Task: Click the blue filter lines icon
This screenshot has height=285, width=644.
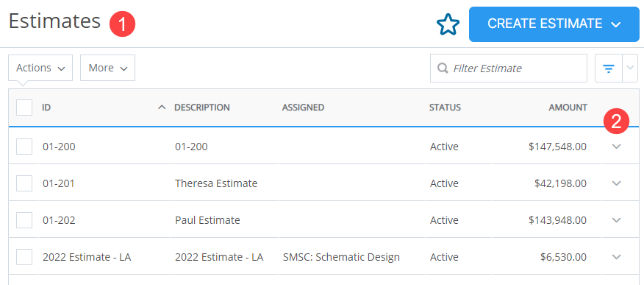Action: pos(608,68)
